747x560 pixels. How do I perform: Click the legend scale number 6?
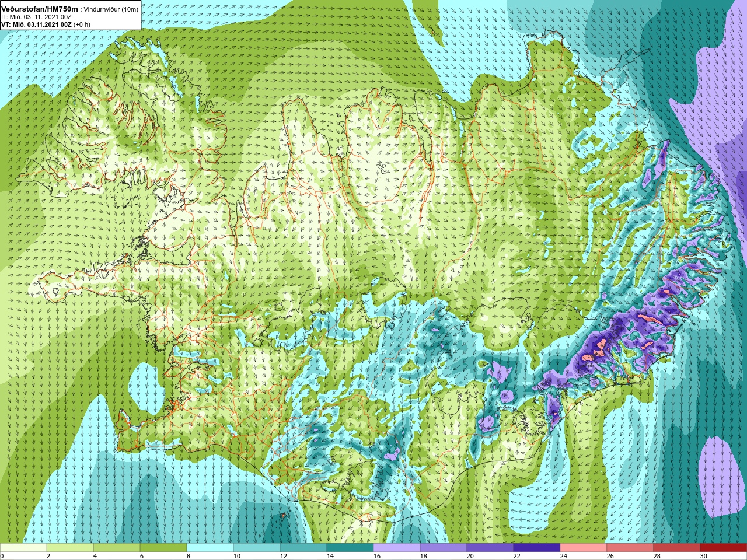[142, 556]
